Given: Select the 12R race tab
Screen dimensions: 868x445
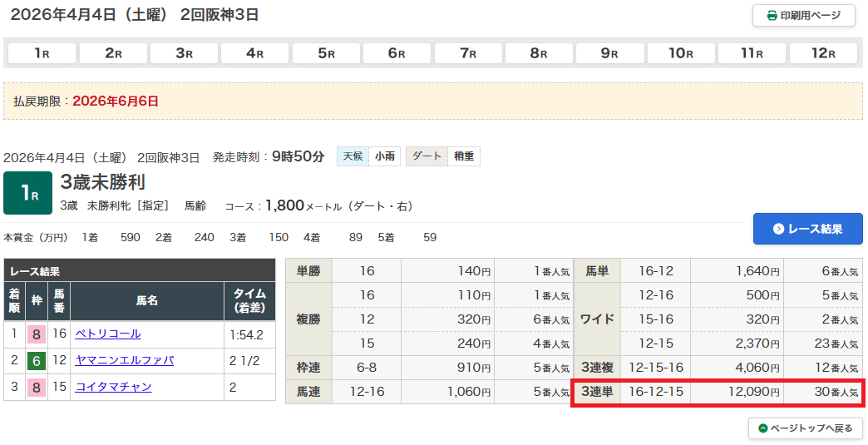Looking at the screenshot, I should coord(823,53).
